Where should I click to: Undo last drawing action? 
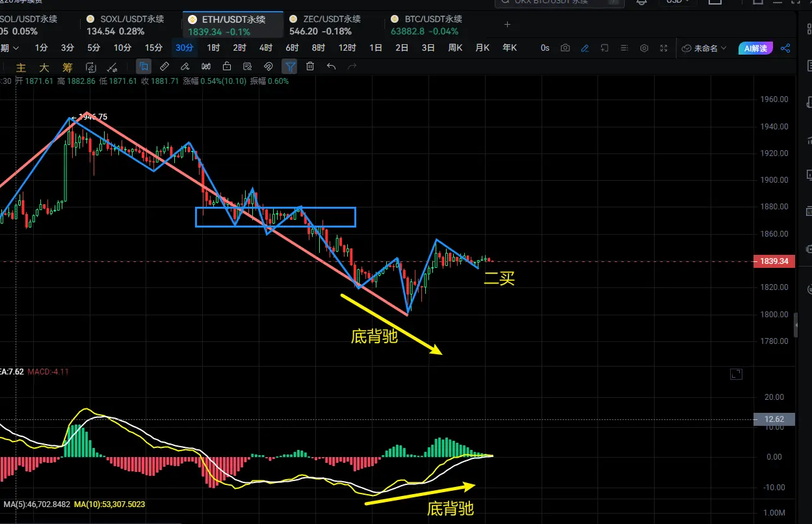click(331, 66)
